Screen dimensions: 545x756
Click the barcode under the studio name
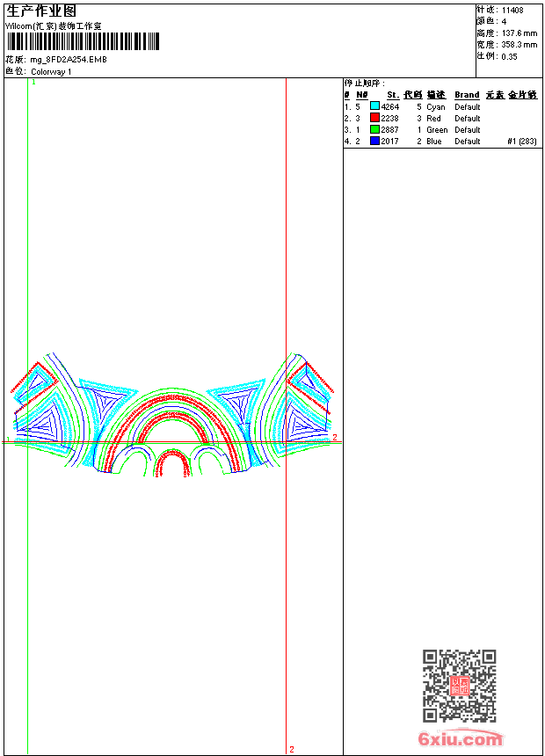83,41
